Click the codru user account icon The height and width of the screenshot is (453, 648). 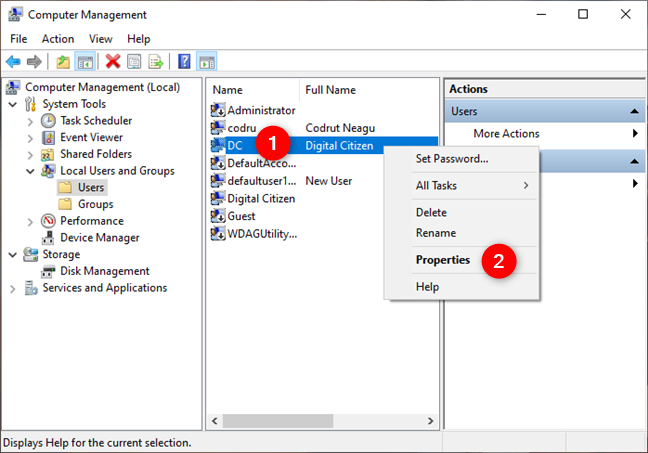click(218, 128)
